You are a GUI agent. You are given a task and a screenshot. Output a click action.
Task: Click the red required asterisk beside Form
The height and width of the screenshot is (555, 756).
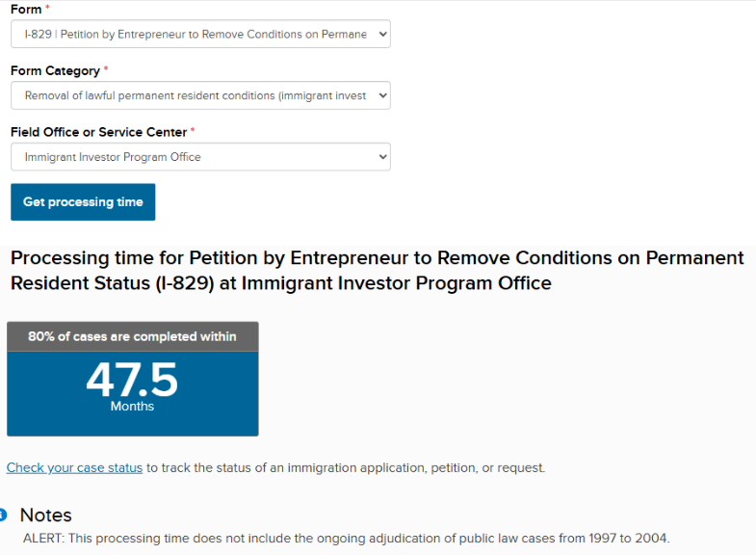[x=48, y=8]
